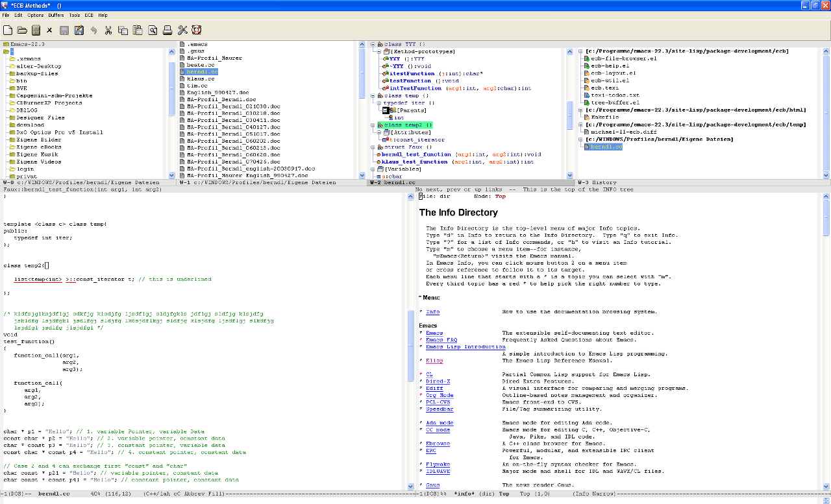Click the Paste clipboard icon
831x504 pixels.
[x=137, y=30]
